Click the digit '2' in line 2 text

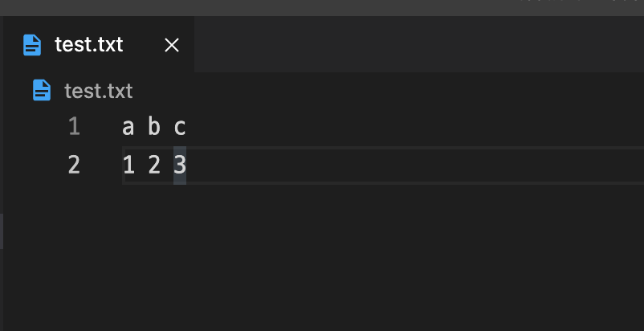point(154,165)
